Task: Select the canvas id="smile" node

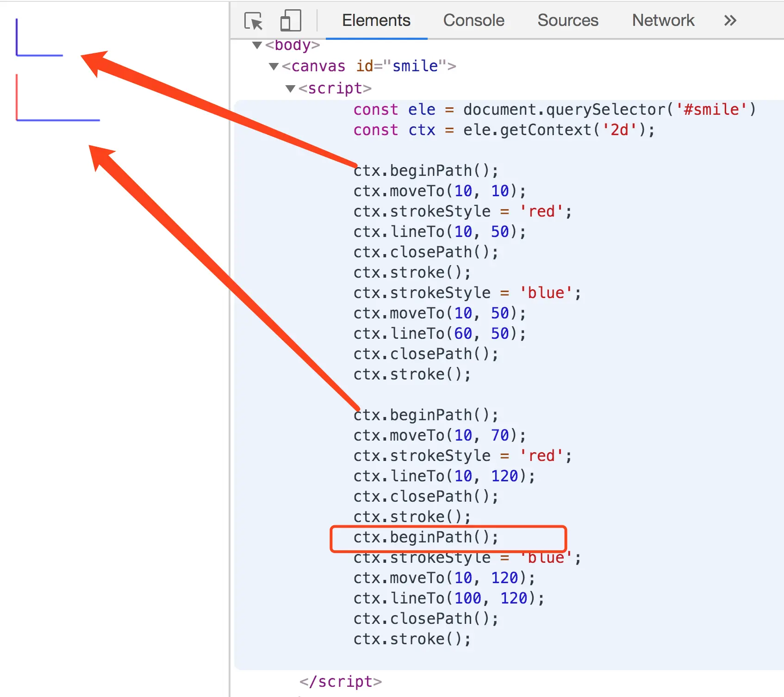Action: click(369, 66)
